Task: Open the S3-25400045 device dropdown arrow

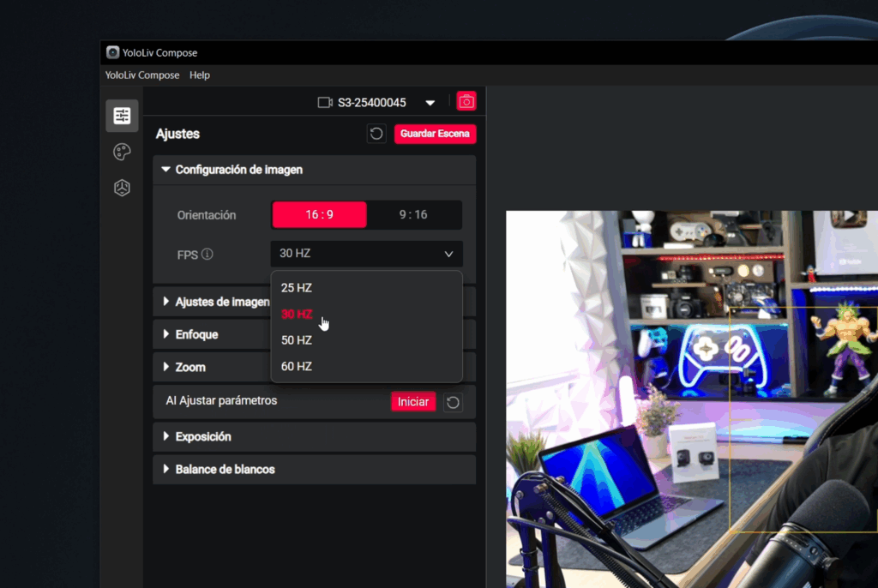Action: point(430,103)
